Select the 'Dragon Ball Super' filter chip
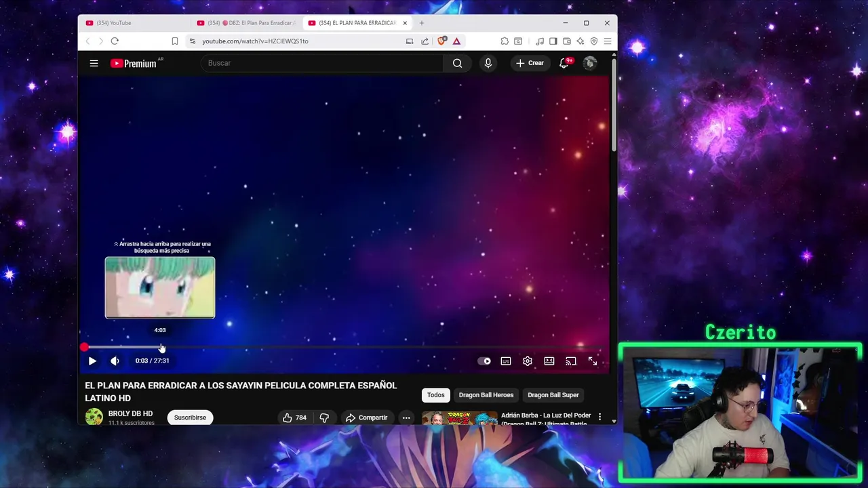868x488 pixels. pyautogui.click(x=553, y=395)
